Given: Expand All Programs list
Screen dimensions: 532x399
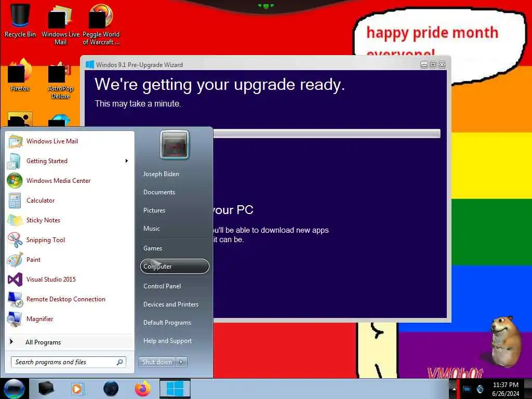Looking at the screenshot, I should 70,342.
